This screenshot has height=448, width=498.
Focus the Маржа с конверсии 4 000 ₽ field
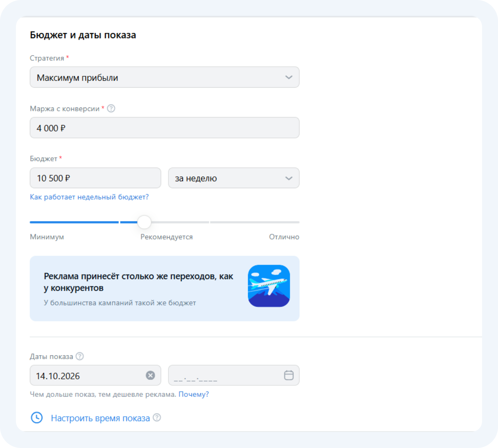click(x=165, y=128)
